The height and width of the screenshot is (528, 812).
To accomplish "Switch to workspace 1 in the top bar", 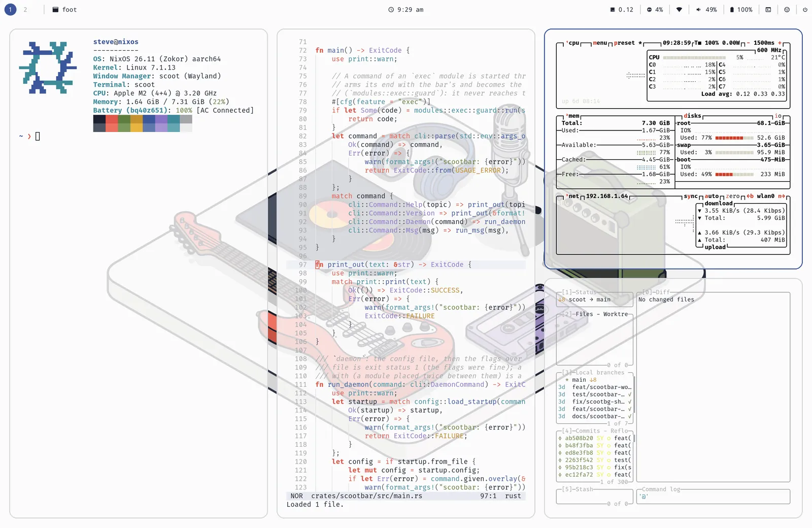I will pos(10,10).
